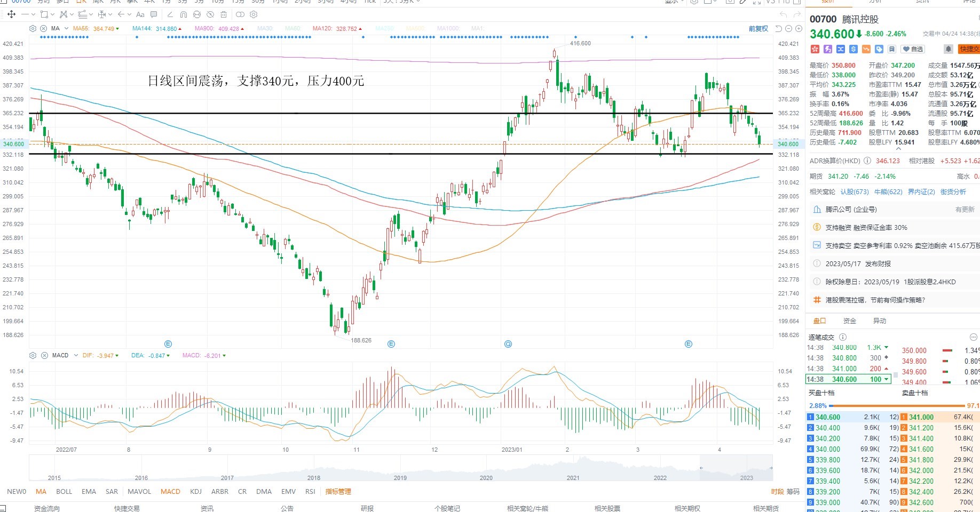Select the speech bubble comment tool
This screenshot has width=980, height=512.
(154, 14)
